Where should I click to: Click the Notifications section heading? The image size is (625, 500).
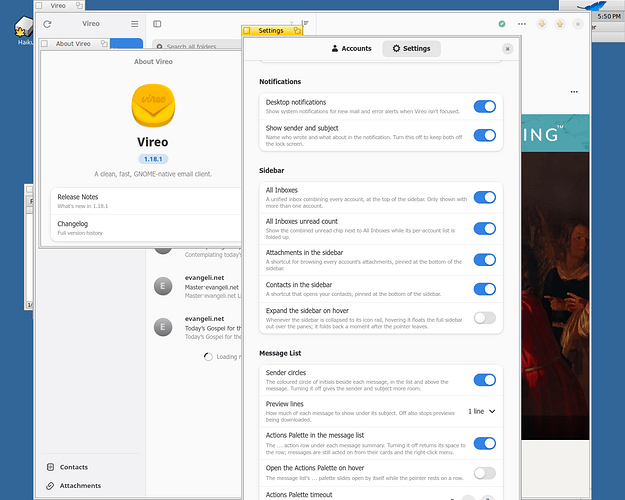point(280,81)
